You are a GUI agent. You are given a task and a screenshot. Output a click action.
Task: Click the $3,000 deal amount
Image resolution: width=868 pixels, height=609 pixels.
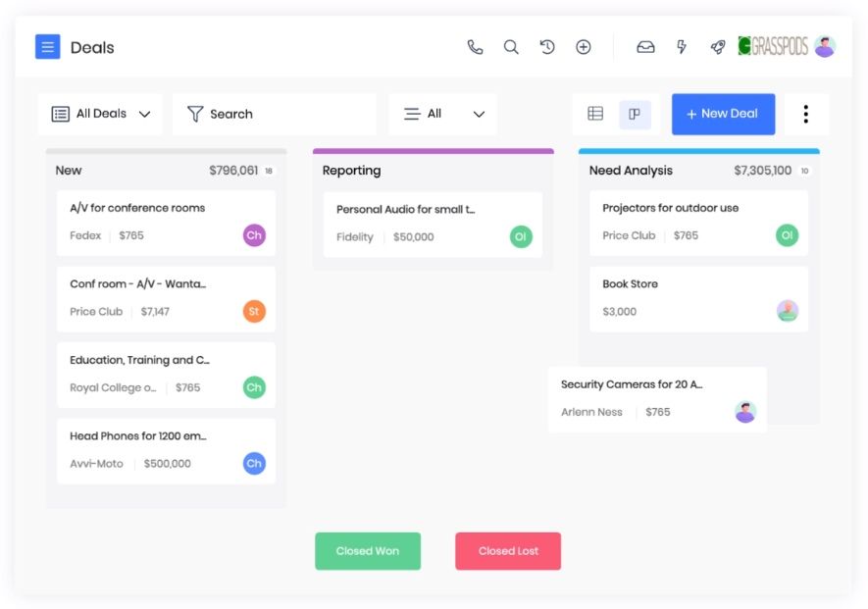coord(620,312)
